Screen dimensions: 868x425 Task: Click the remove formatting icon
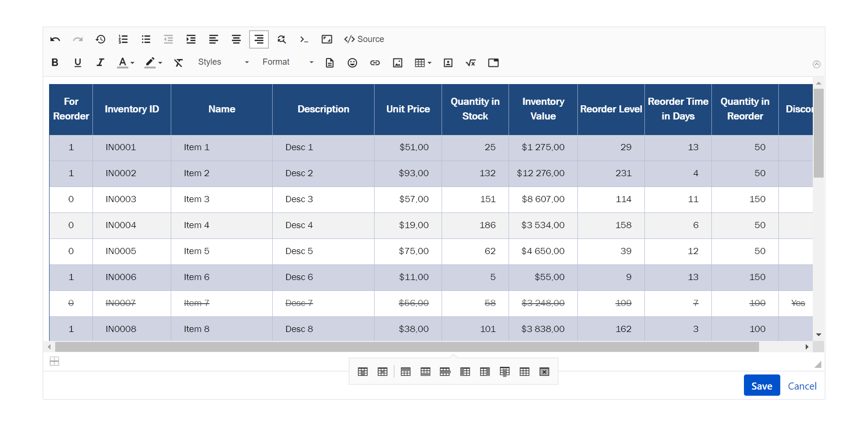(x=178, y=63)
